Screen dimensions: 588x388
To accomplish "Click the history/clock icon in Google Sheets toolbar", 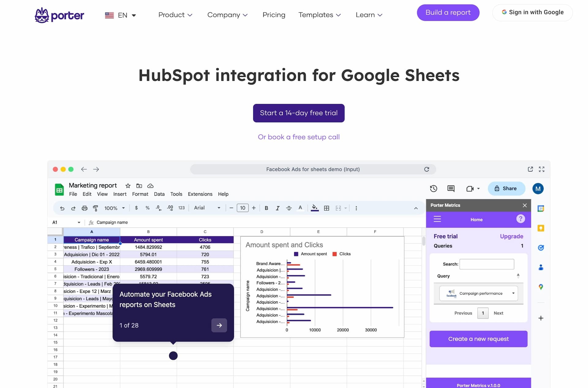I will point(433,188).
